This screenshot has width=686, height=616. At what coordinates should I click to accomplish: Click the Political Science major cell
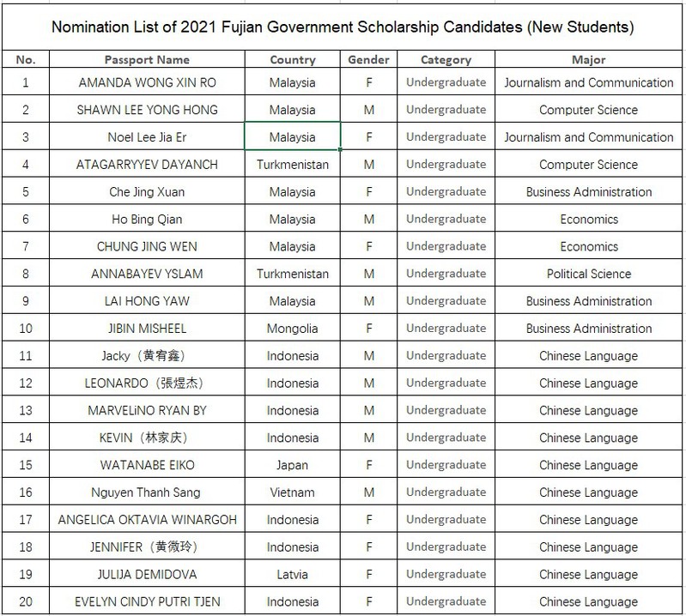click(x=588, y=274)
